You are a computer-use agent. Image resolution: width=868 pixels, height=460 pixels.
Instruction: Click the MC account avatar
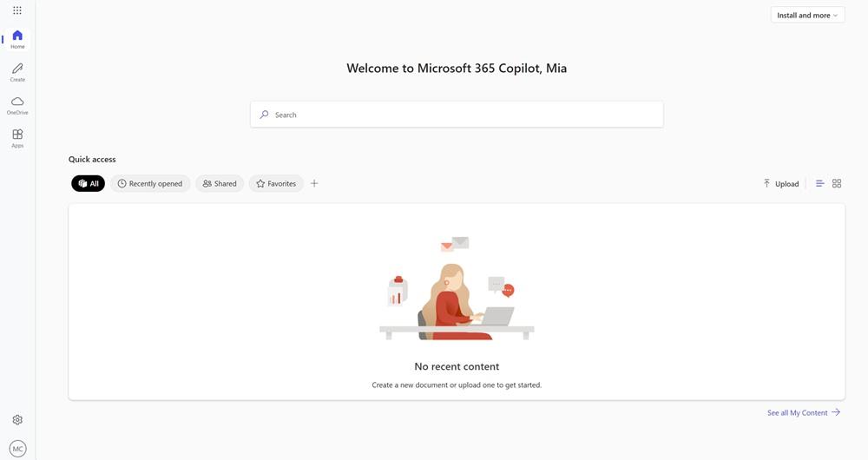(x=17, y=449)
